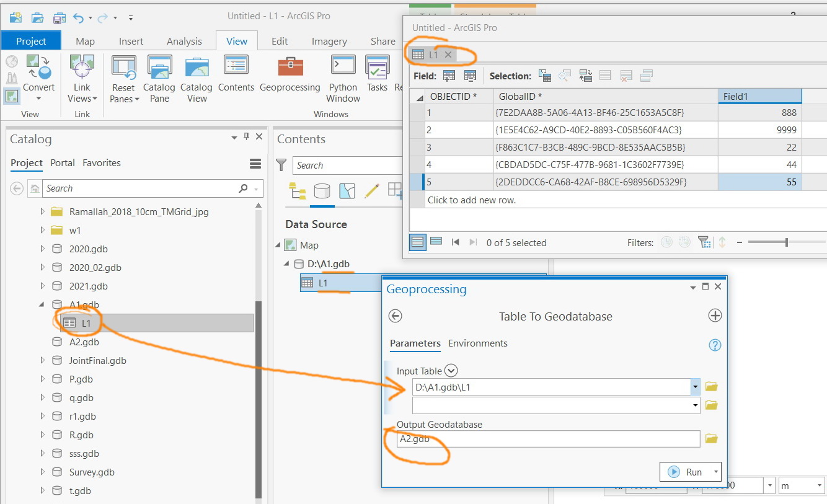Switch to the Insert ribbon tab
This screenshot has height=504, width=827.
(x=131, y=41)
